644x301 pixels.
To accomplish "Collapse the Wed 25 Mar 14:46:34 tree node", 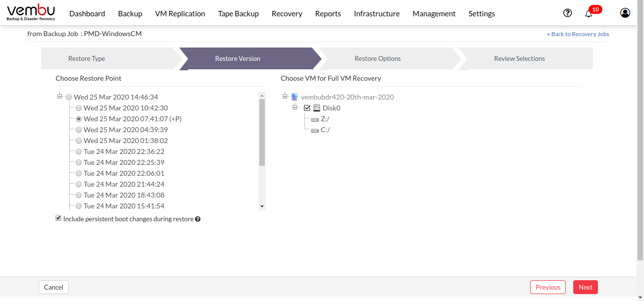I will click(x=60, y=96).
